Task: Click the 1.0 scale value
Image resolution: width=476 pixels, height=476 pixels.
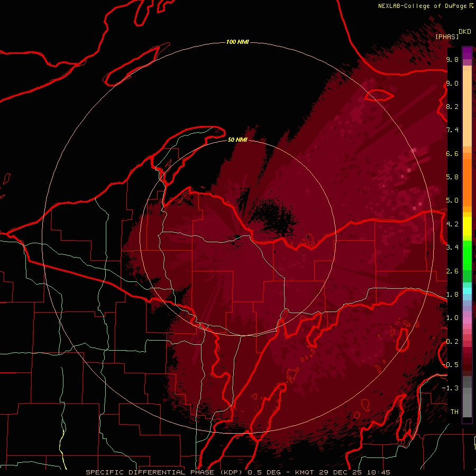Action: (x=452, y=318)
